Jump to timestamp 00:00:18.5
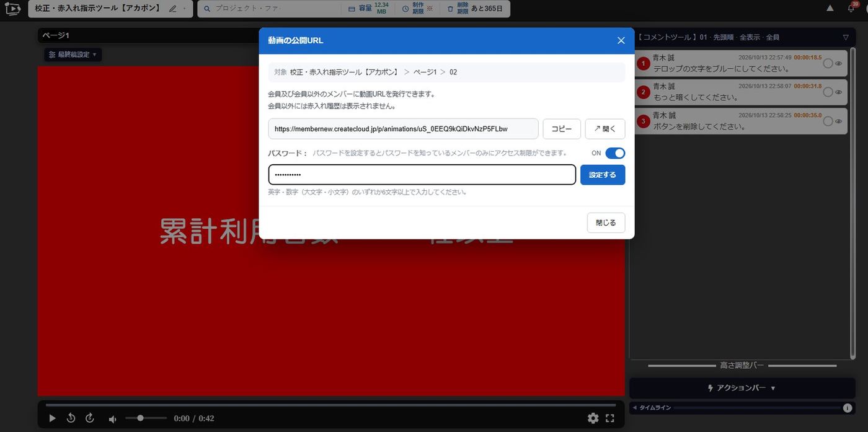Viewport: 868px width, 432px height. point(808,57)
